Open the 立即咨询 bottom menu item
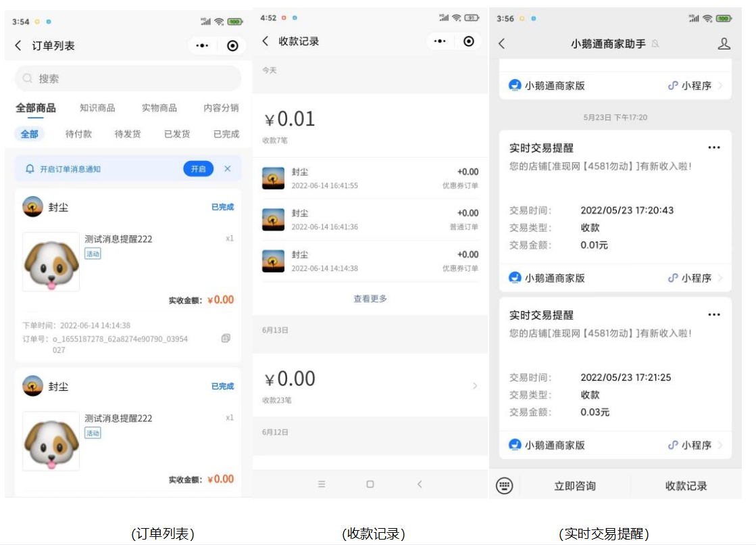This screenshot has height=545, width=756. tap(575, 485)
